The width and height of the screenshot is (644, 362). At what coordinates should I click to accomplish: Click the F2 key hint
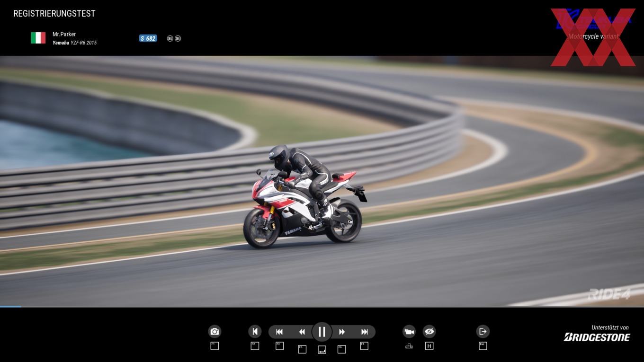pos(255,346)
